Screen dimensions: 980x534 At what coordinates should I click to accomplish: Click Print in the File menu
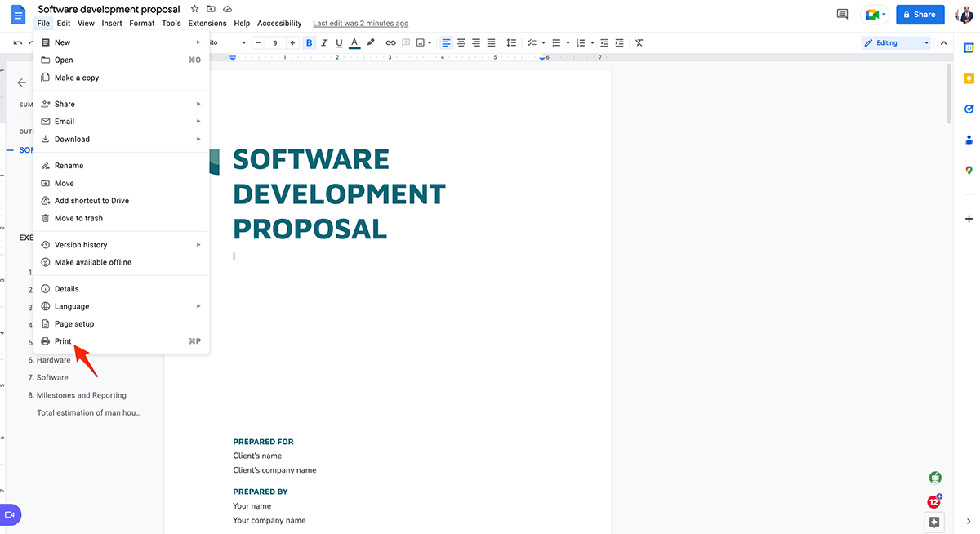point(63,341)
